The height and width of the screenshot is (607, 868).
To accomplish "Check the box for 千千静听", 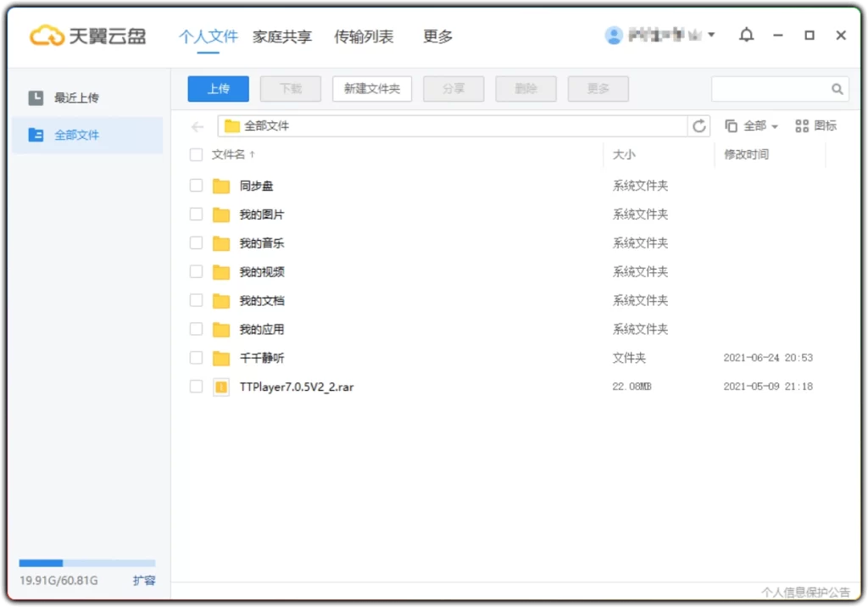I will (196, 358).
